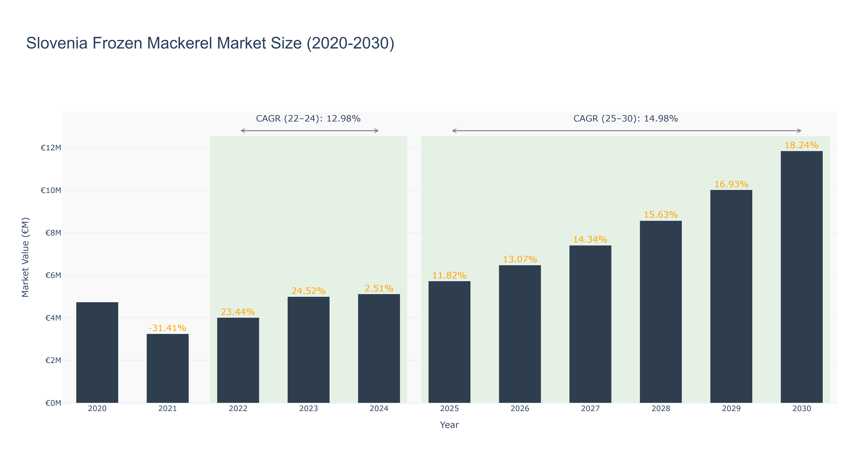This screenshot has width=868, height=465.
Task: Click the 'Year' x-axis title
Action: (449, 425)
